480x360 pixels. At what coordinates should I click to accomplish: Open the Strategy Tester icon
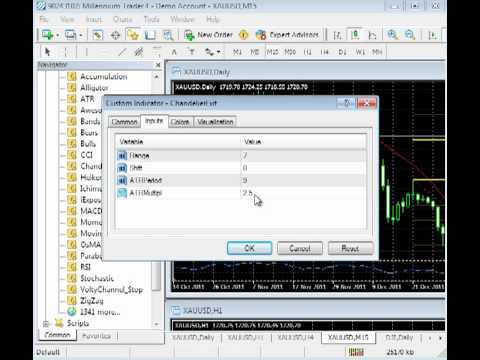point(168,35)
